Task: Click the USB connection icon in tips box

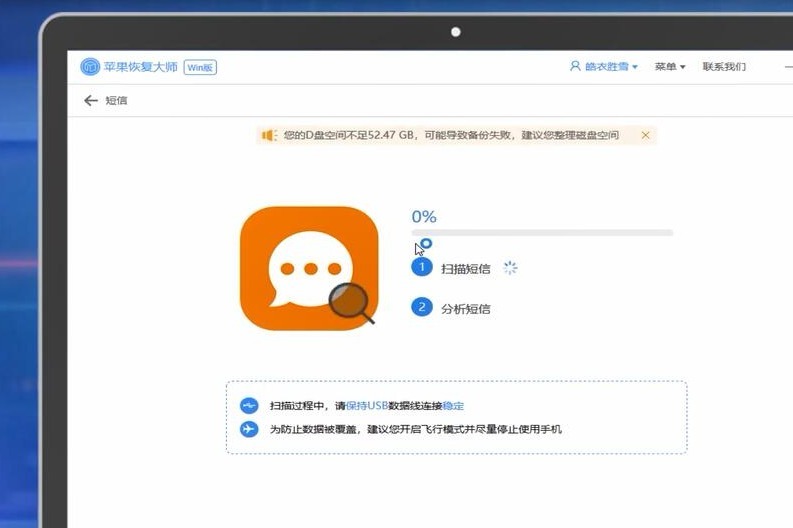Action: click(x=249, y=406)
